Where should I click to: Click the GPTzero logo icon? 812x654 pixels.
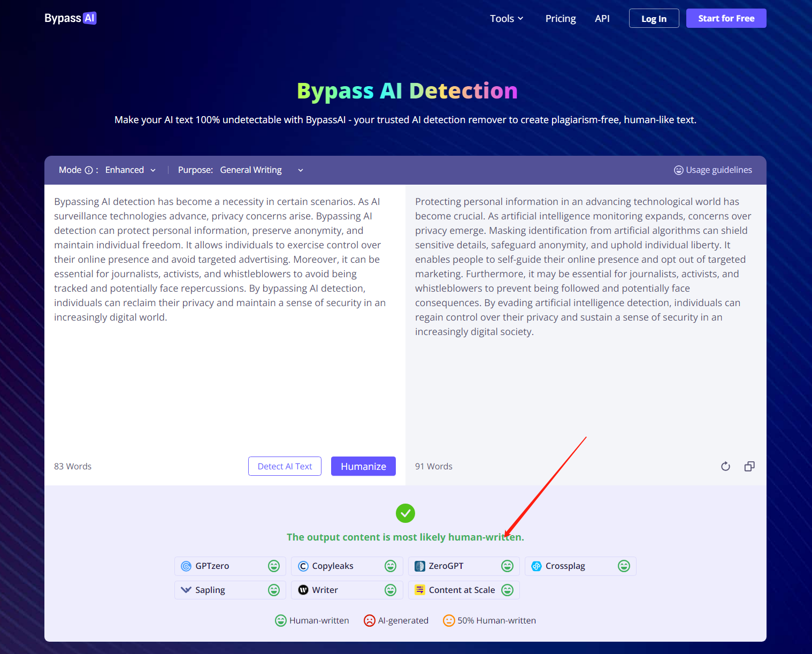coord(186,566)
